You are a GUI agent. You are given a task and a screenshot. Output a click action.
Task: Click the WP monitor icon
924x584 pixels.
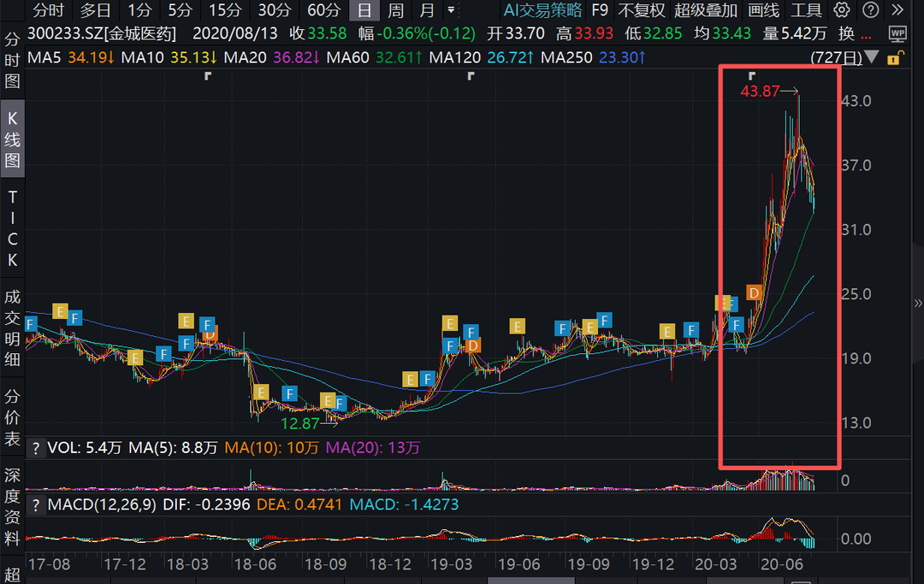pyautogui.click(x=897, y=33)
